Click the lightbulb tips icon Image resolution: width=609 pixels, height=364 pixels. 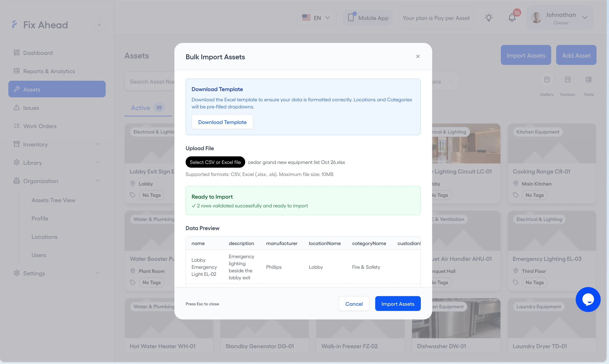489,18
